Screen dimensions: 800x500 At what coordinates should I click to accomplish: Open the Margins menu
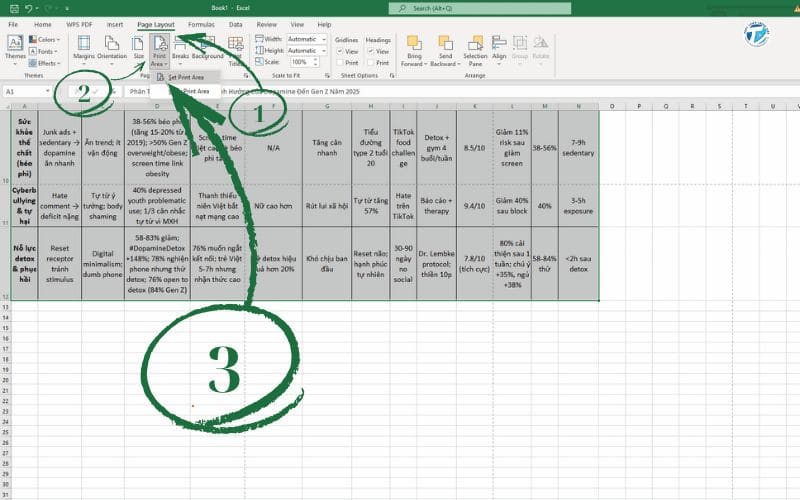point(84,50)
